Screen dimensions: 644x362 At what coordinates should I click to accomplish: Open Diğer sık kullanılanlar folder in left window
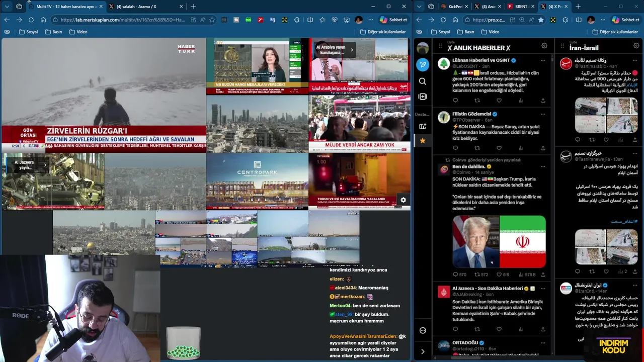(x=383, y=32)
